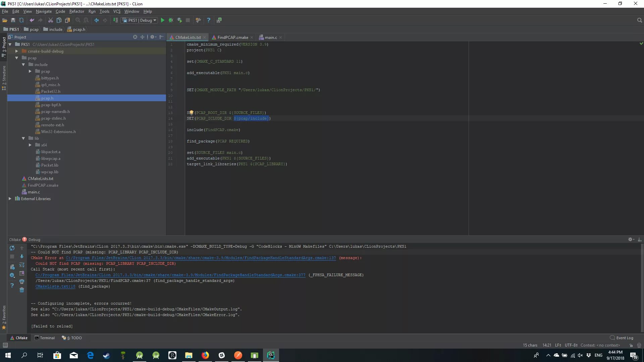Print CMake output using printer icon
The width and height of the screenshot is (644, 362).
pos(22,282)
